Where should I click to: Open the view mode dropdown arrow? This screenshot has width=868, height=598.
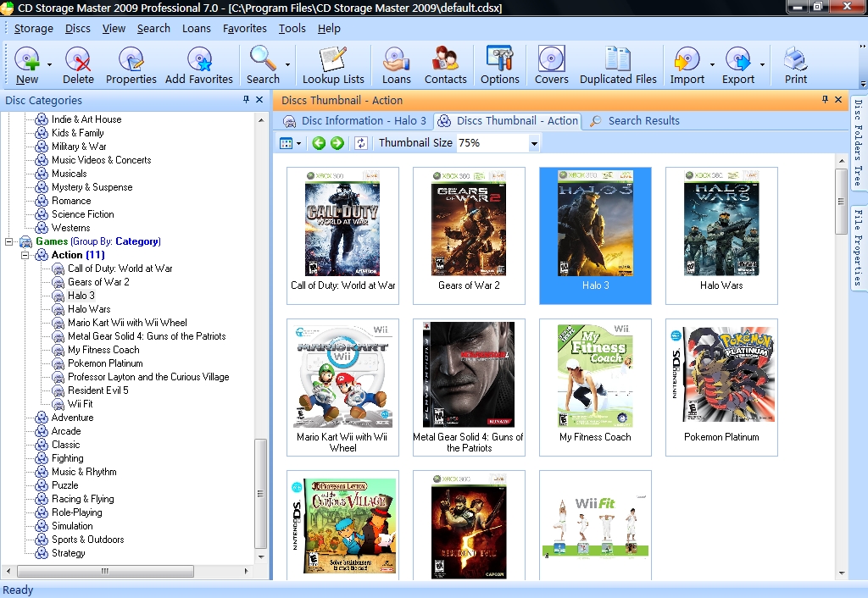click(x=299, y=143)
